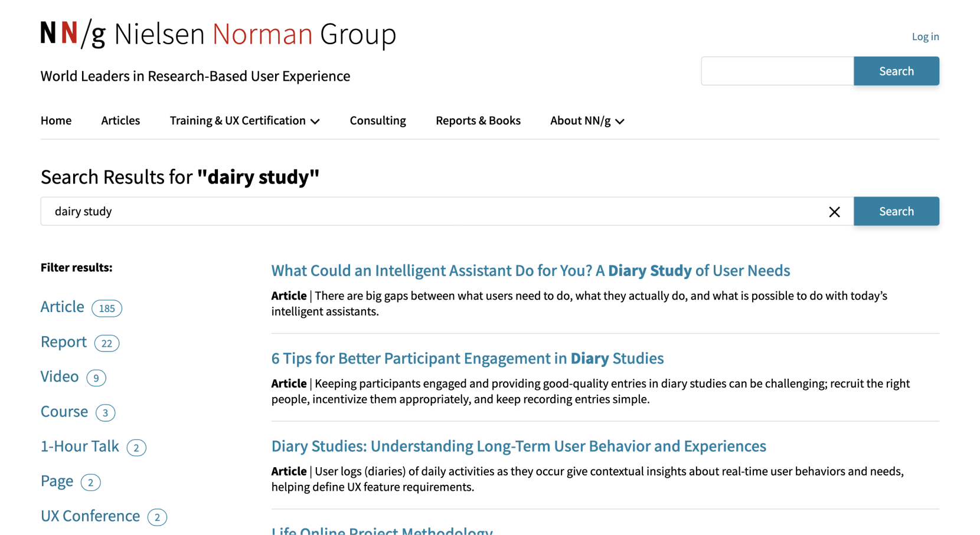Click the blue Search button next to the query

pos(896,211)
